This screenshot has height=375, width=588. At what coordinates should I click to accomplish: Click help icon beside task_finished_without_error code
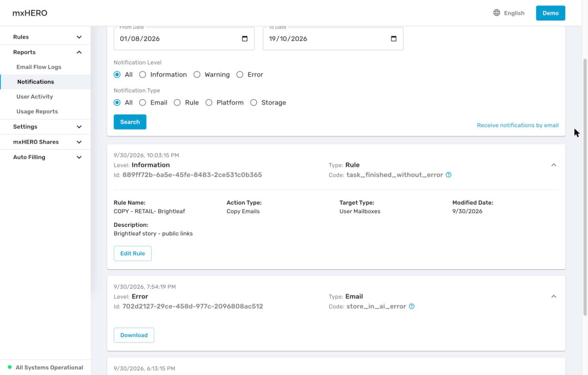(x=448, y=175)
